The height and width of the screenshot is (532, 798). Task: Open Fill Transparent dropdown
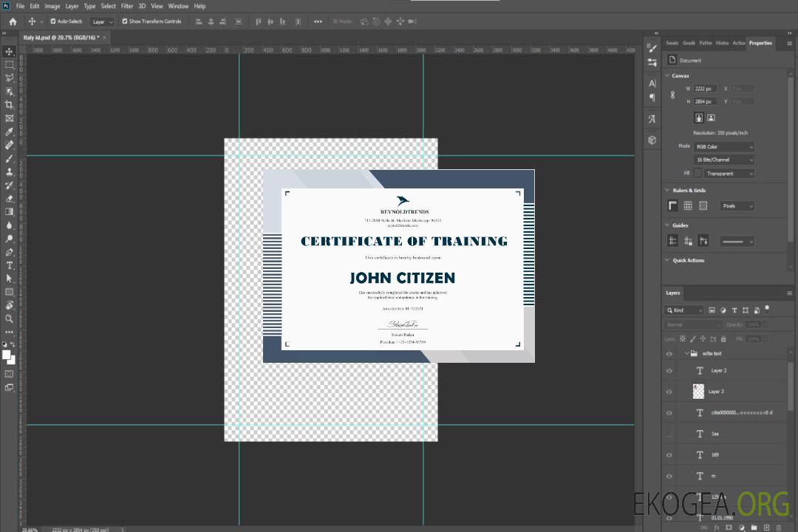[x=729, y=174]
